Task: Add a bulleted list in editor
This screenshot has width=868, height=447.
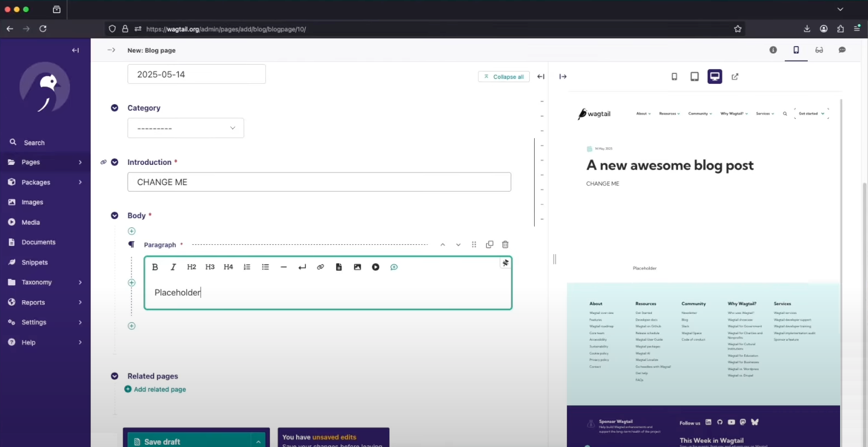Action: pyautogui.click(x=265, y=267)
